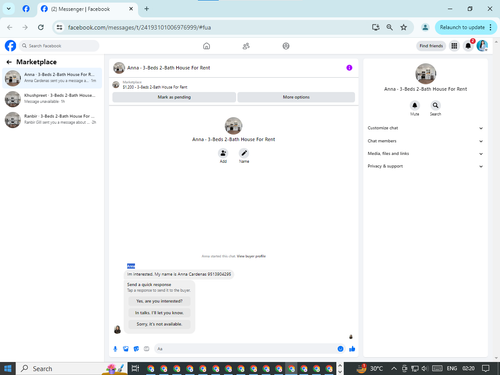
Task: Send quick response In talks, I'll let you know
Action: coord(159,313)
